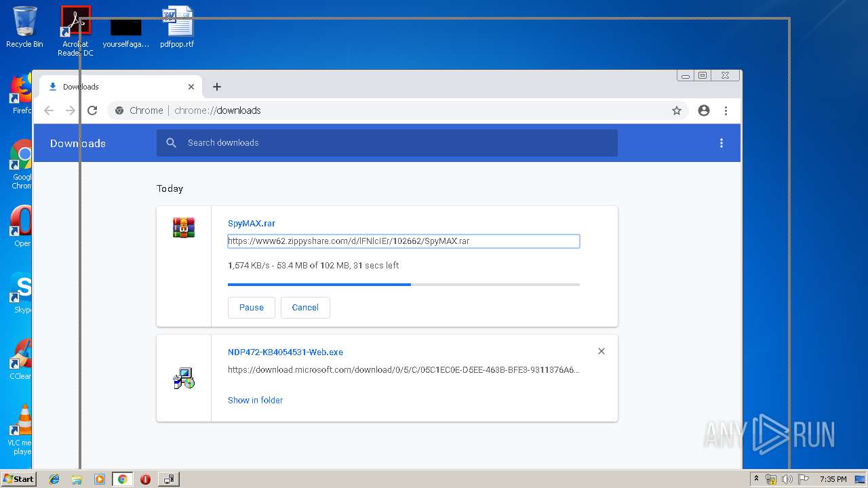Open the Downloads page more actions menu
The height and width of the screenshot is (488, 868).
(722, 143)
